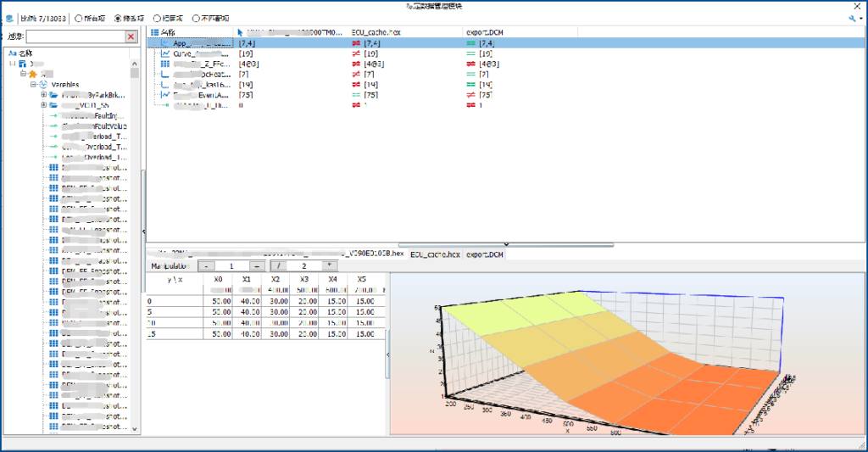Click the grid map icon of the _Z_FFc row
The width and height of the screenshot is (868, 452).
(x=165, y=64)
